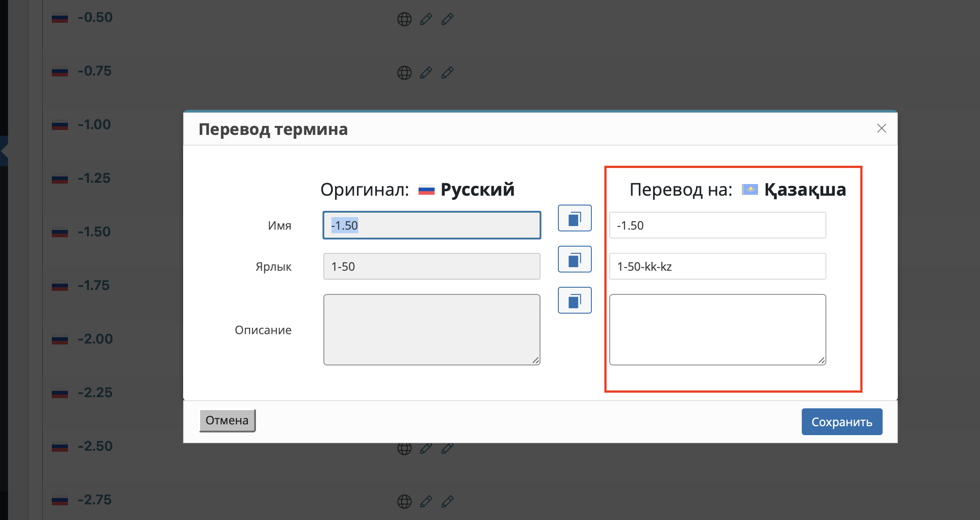Click second pencil icon in the -2.75 row
This screenshot has height=520, width=980.
pyautogui.click(x=448, y=502)
